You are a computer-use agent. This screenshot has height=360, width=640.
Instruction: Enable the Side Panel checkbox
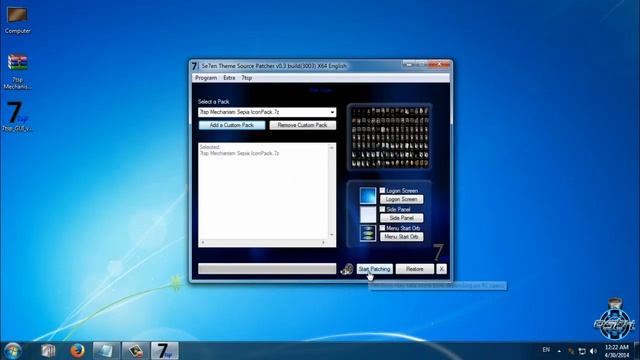pos(382,209)
